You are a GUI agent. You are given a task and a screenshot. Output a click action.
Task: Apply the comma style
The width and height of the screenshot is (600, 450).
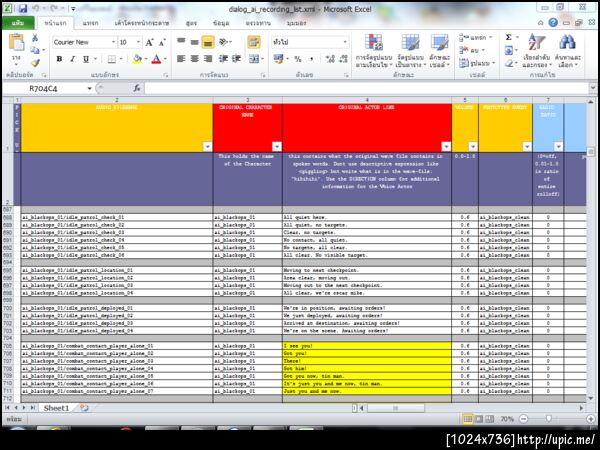coord(311,59)
